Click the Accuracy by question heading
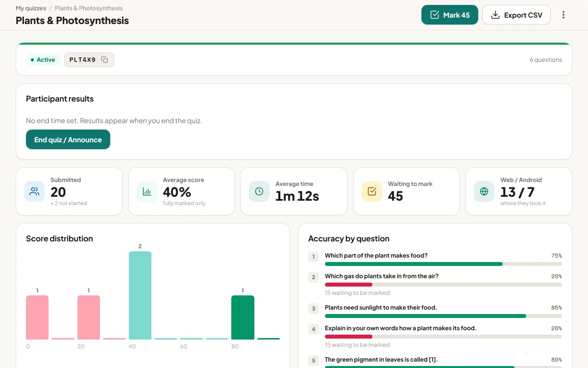Image resolution: width=588 pixels, height=368 pixels. (349, 238)
